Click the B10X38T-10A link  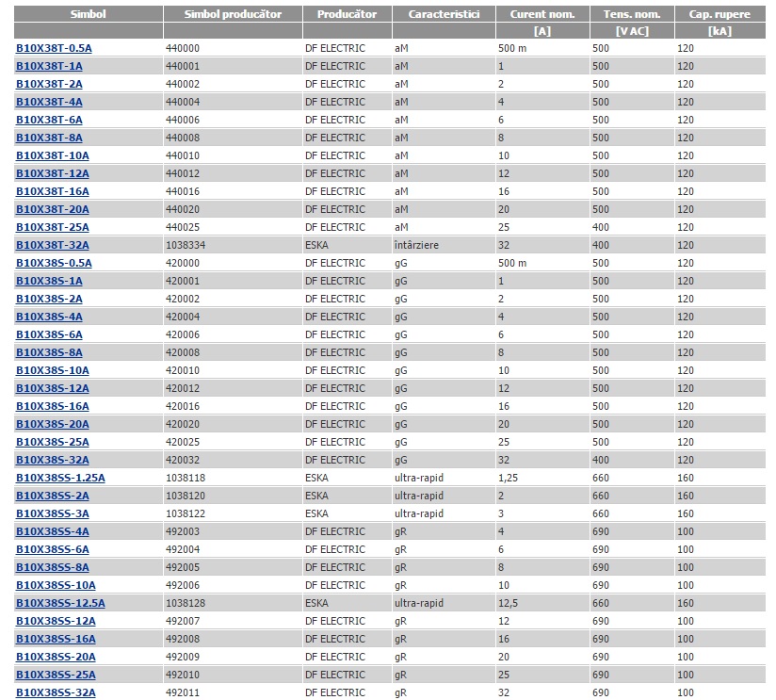pos(53,155)
